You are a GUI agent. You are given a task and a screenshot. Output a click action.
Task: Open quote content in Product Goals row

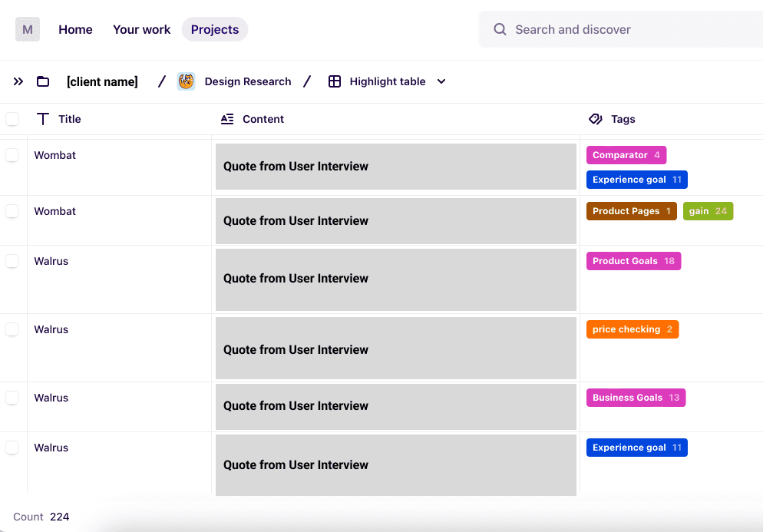pos(395,280)
